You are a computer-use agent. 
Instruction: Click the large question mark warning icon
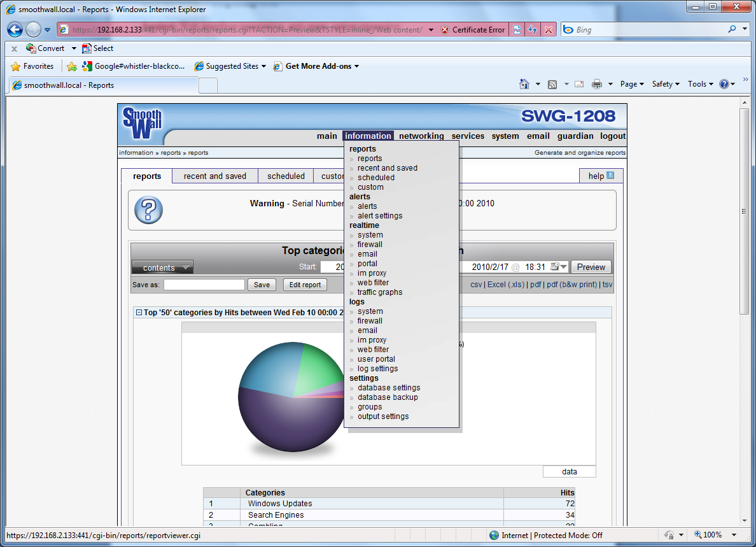[148, 210]
